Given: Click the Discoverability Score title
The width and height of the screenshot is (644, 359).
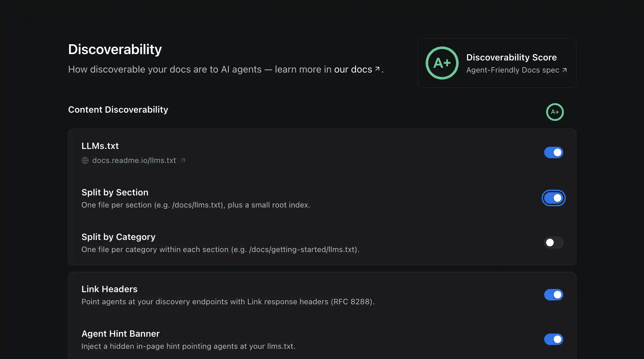Looking at the screenshot, I should coord(511,57).
